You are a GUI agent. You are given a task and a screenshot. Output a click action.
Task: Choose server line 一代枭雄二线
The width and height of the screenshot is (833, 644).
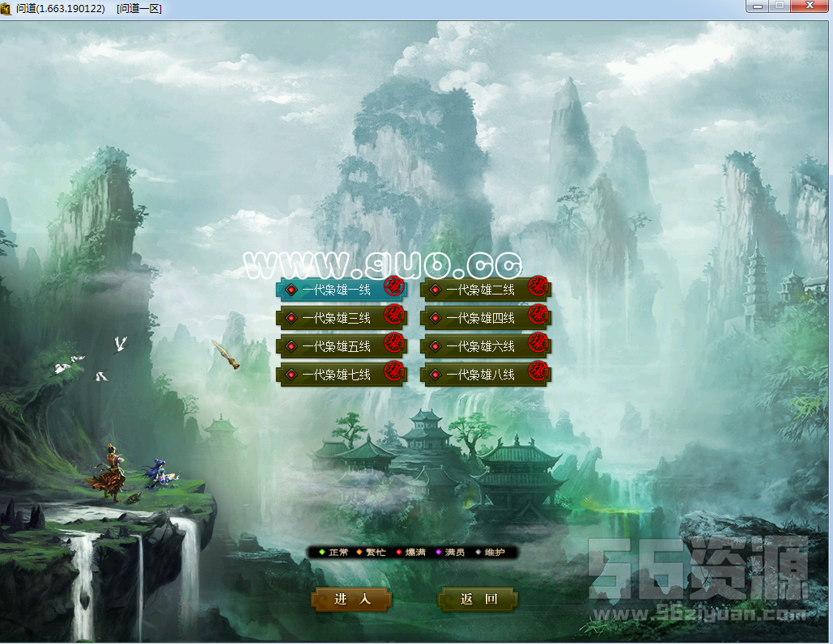pyautogui.click(x=481, y=290)
